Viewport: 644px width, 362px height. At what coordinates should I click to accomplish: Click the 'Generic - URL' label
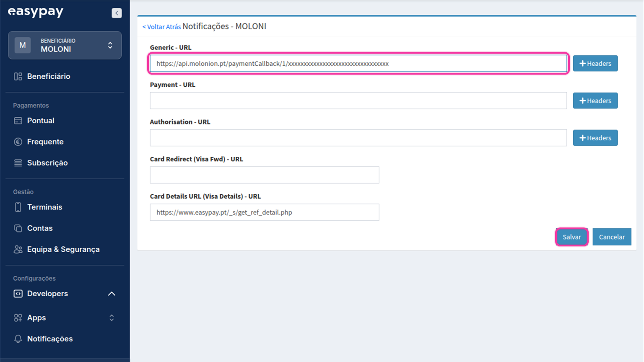pyautogui.click(x=171, y=47)
